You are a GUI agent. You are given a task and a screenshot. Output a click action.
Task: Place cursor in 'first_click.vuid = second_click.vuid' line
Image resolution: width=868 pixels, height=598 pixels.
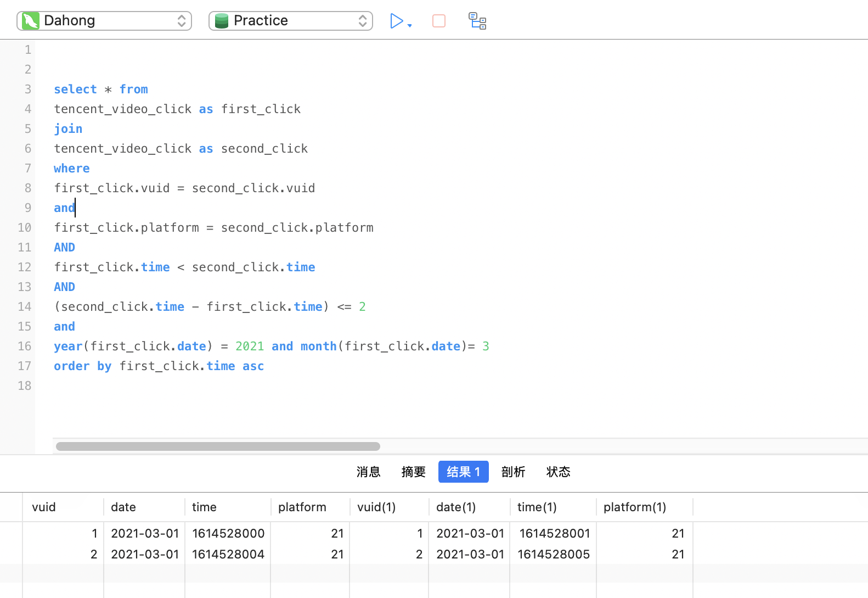(184, 188)
